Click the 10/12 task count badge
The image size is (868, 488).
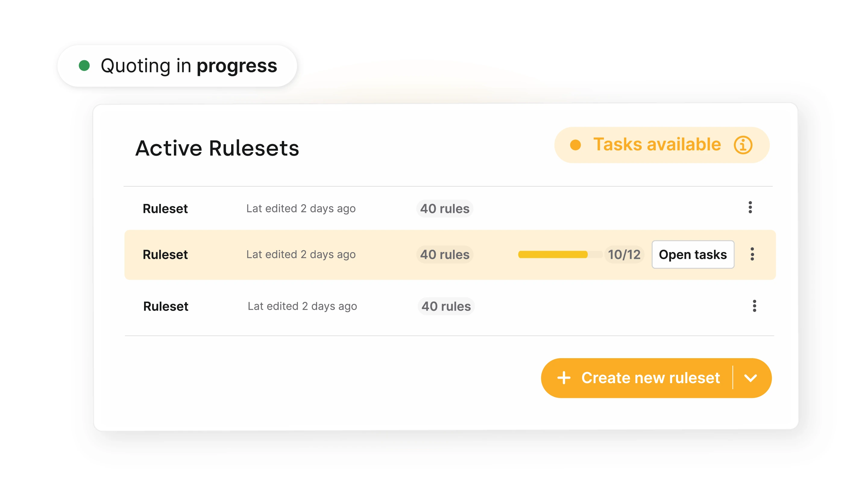[624, 255]
